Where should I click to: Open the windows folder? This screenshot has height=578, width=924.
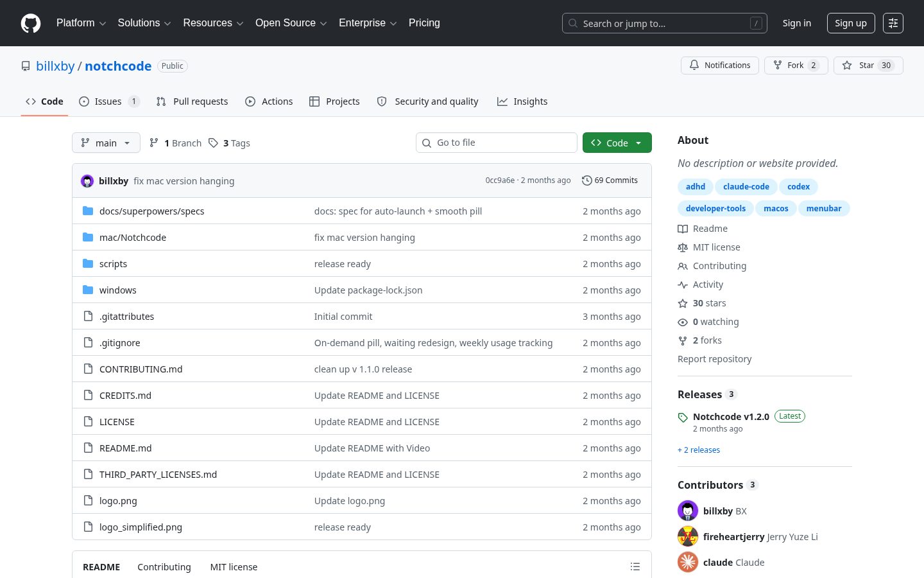(118, 290)
